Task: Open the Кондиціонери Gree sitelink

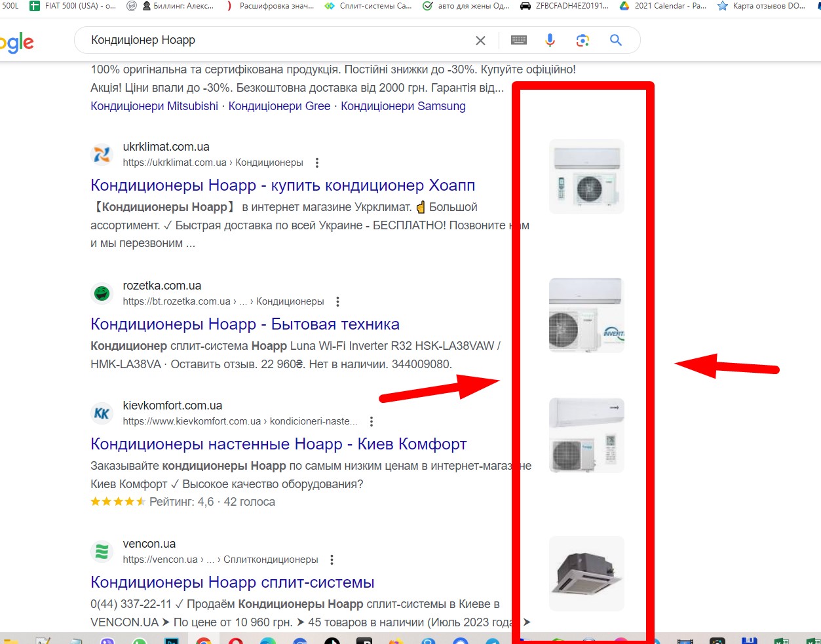Action: pyautogui.click(x=279, y=106)
